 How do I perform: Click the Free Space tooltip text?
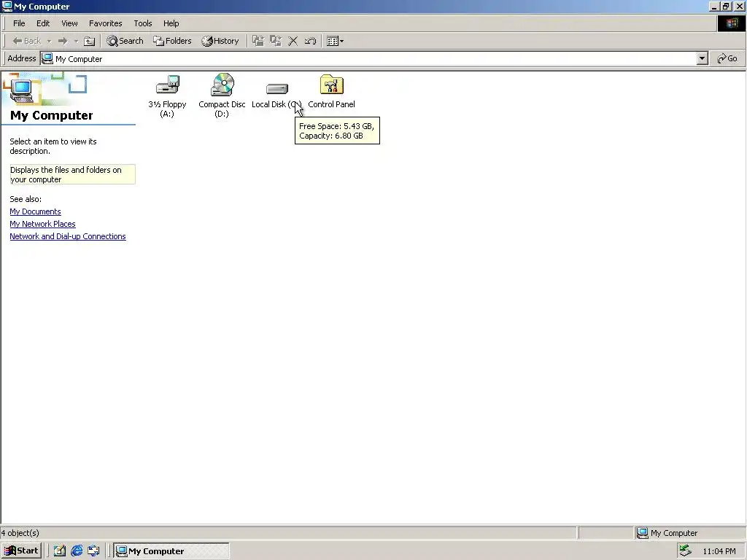337,131
